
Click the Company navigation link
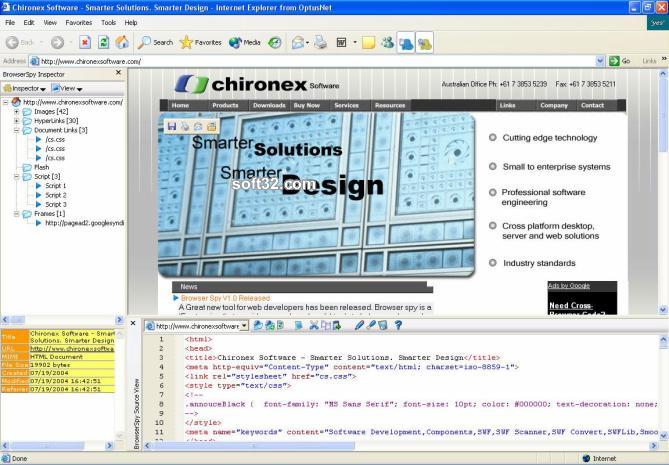point(554,105)
